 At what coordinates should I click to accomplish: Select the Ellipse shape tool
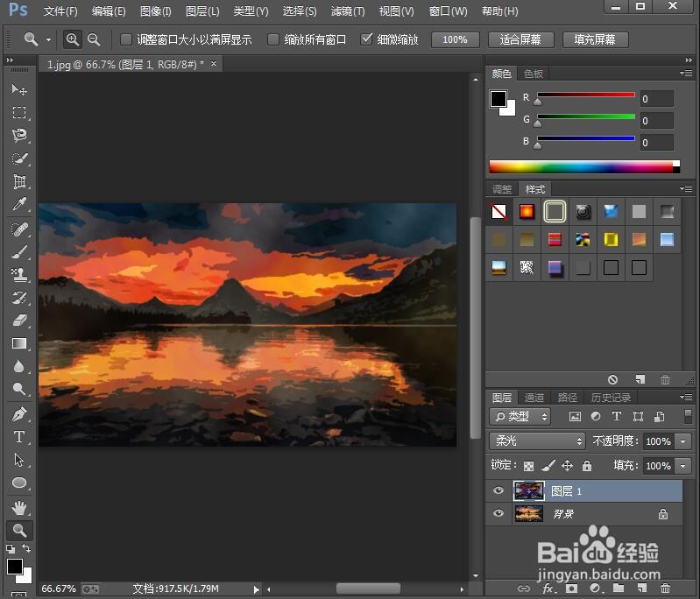coord(18,483)
